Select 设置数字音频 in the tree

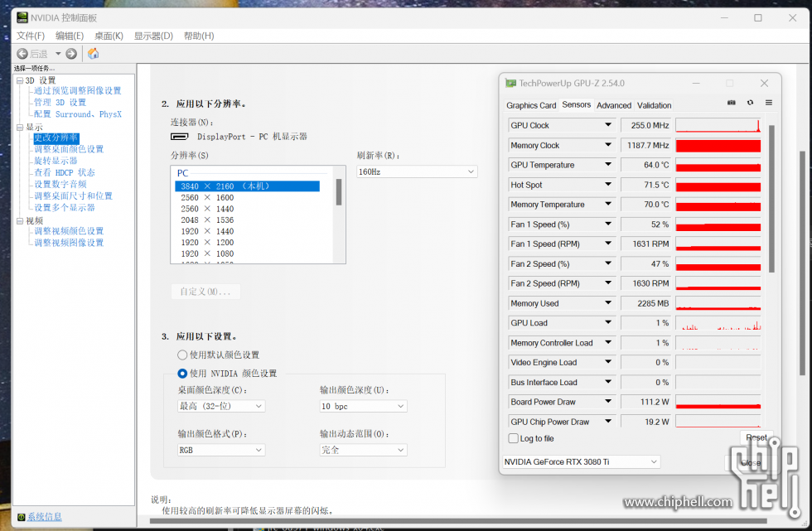point(60,184)
